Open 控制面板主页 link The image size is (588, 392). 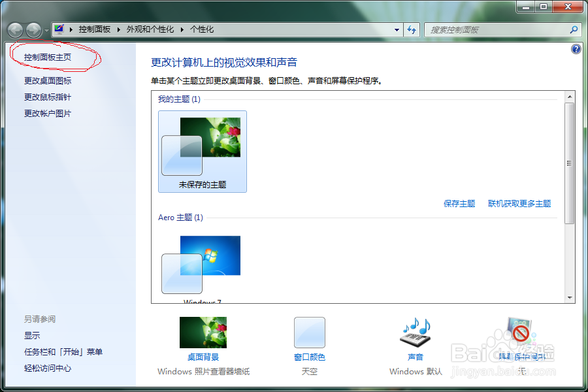click(x=48, y=57)
